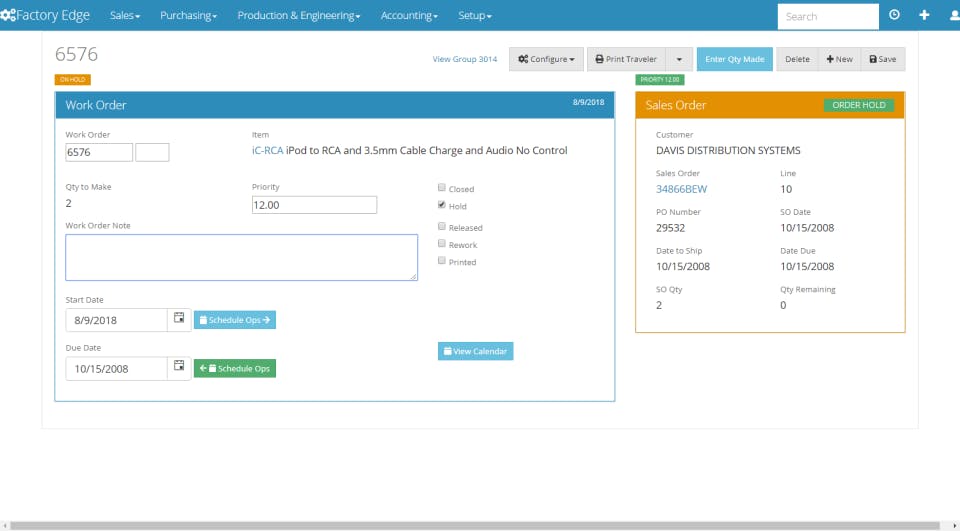Click the empty field beside work order number

(x=152, y=152)
